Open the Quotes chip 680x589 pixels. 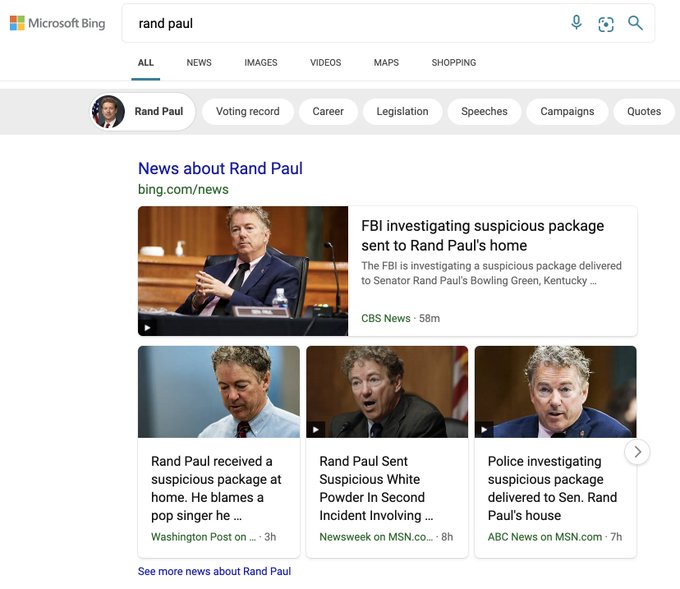[x=644, y=111]
